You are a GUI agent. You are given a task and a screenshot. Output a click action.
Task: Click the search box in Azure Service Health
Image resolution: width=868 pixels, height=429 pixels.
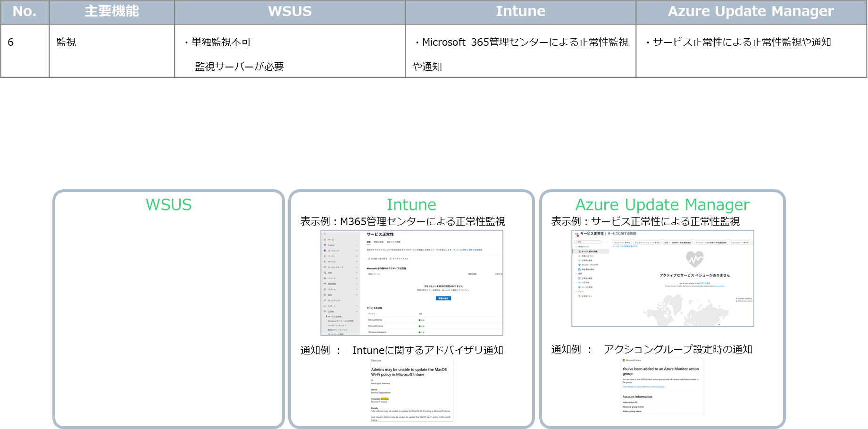(x=587, y=242)
